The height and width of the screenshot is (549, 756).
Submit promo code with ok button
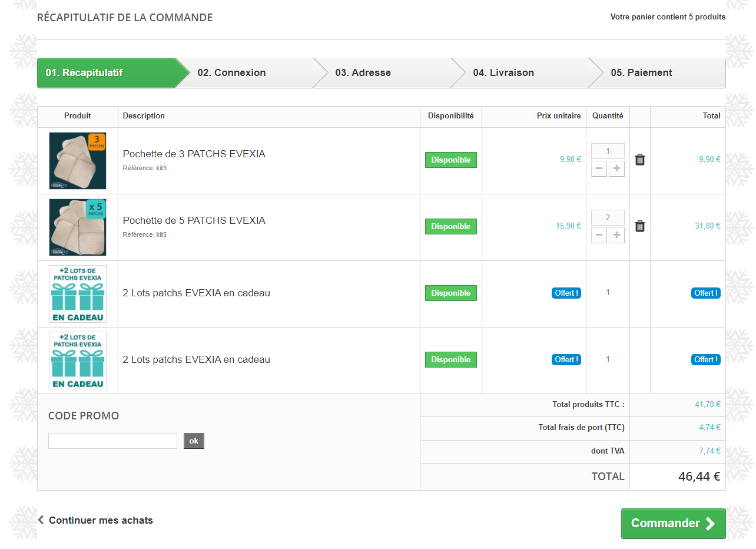click(x=194, y=441)
